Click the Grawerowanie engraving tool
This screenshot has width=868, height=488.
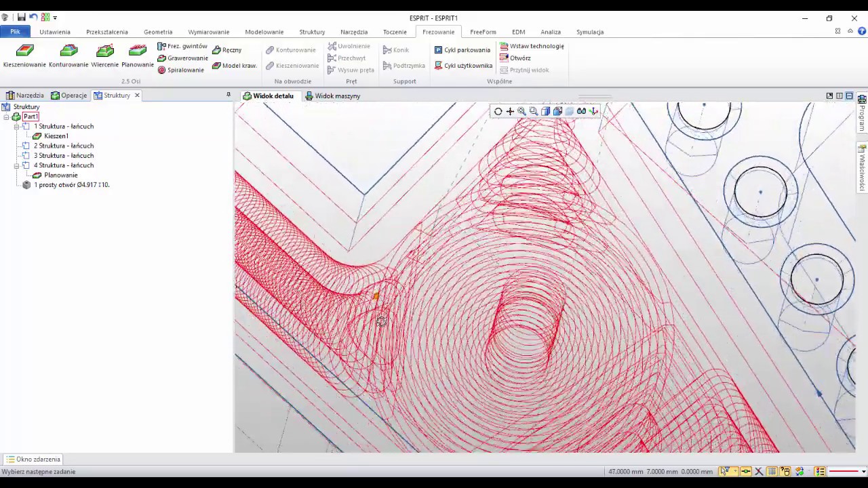(182, 58)
